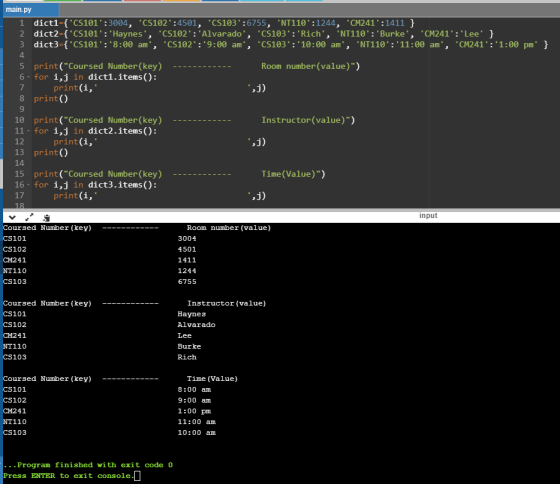Click the 'Room number(value)' print statement in code
560x484 pixels.
pos(197,66)
